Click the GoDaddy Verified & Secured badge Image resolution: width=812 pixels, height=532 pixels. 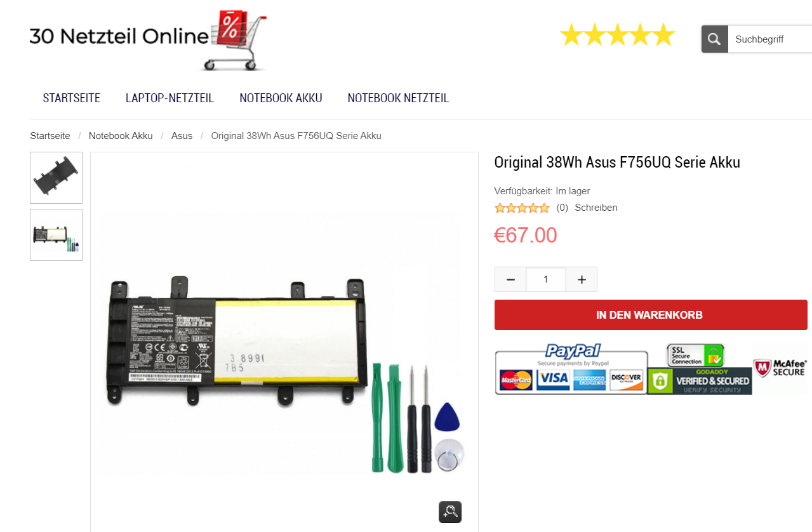pyautogui.click(x=700, y=381)
